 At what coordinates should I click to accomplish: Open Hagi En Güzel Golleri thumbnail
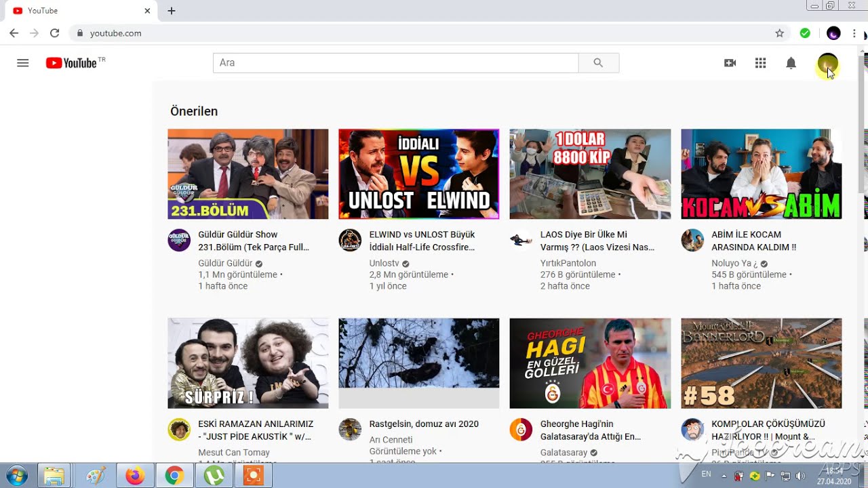coord(590,363)
